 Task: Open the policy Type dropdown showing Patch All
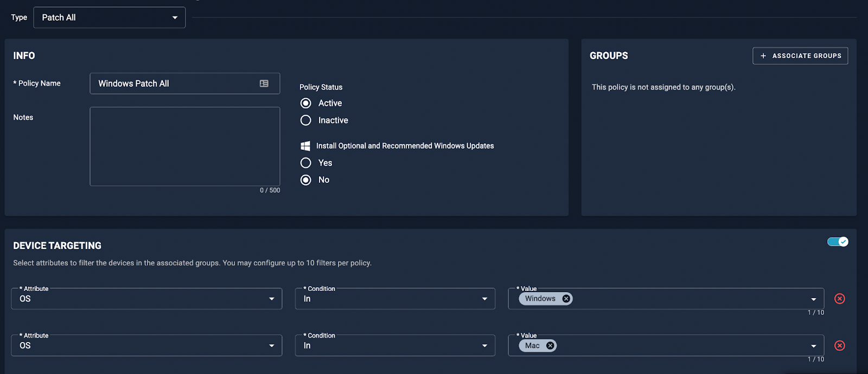[110, 17]
